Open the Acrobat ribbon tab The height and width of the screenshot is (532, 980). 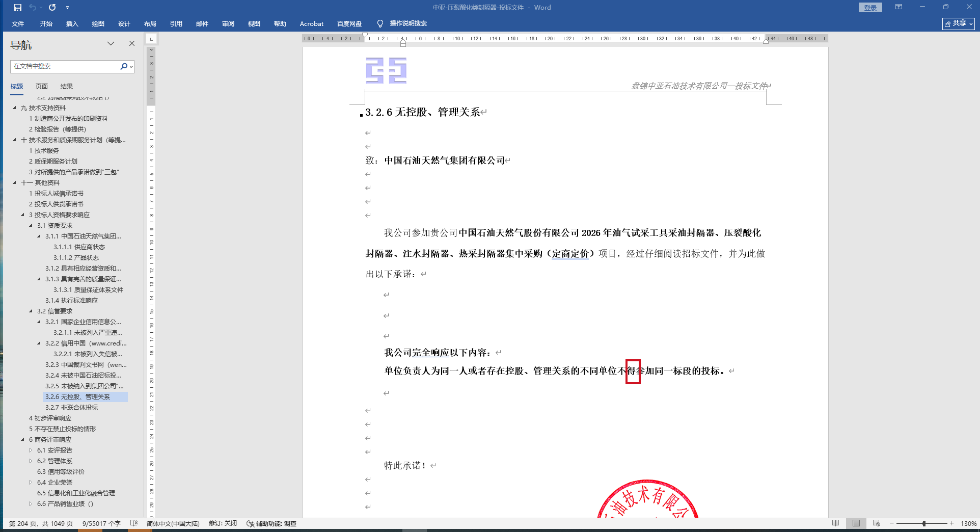click(312, 24)
